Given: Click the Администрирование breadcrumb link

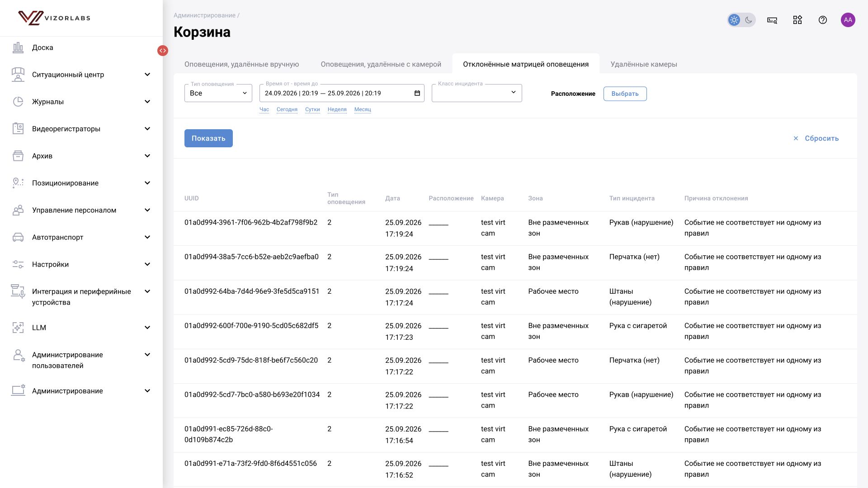Looking at the screenshot, I should tap(204, 15).
